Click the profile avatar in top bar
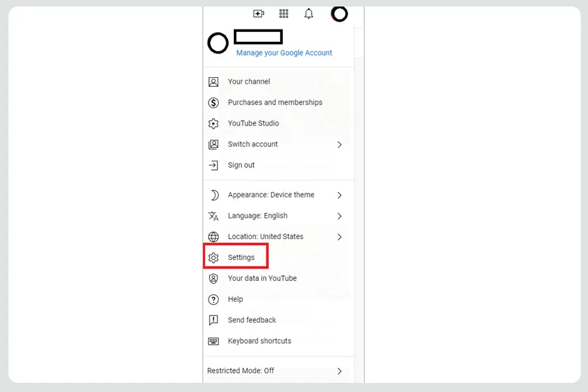 pyautogui.click(x=339, y=14)
